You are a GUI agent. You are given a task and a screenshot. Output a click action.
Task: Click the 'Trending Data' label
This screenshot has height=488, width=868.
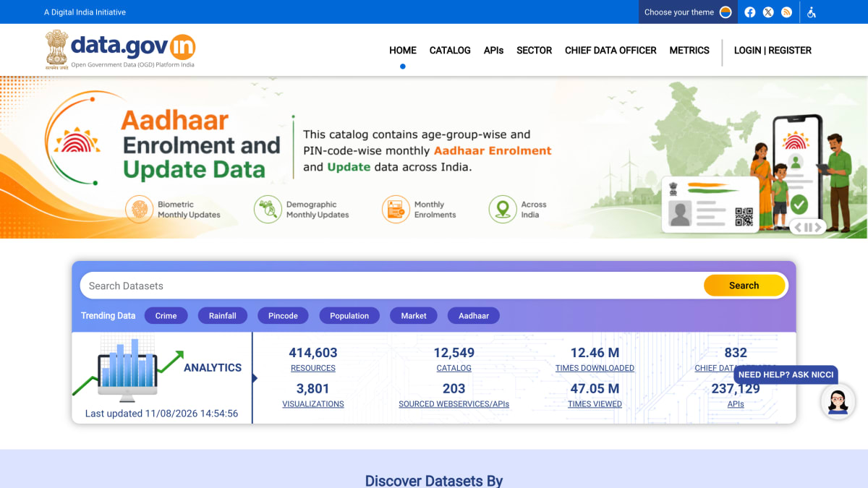108,316
